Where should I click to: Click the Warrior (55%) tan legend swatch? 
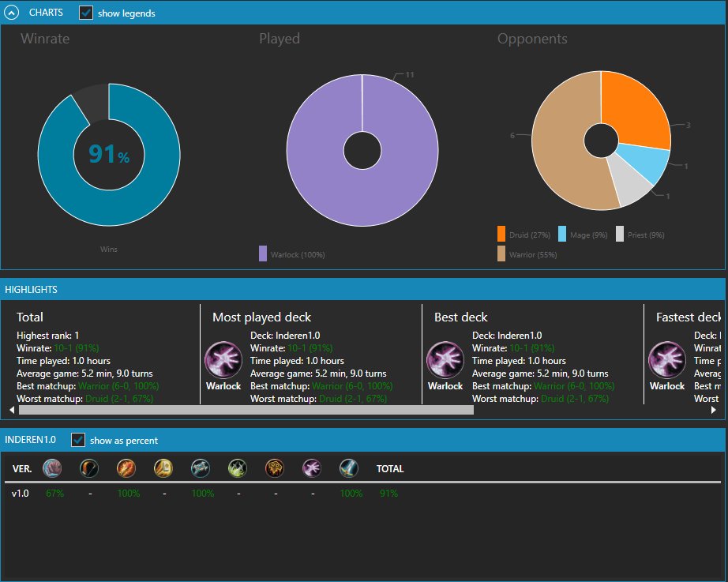point(501,253)
